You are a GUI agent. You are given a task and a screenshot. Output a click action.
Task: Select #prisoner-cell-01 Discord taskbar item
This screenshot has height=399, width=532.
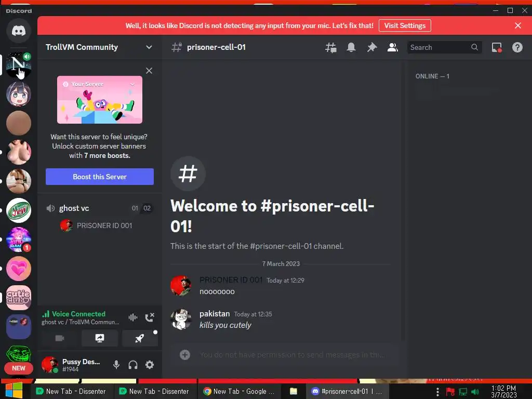coord(347,392)
